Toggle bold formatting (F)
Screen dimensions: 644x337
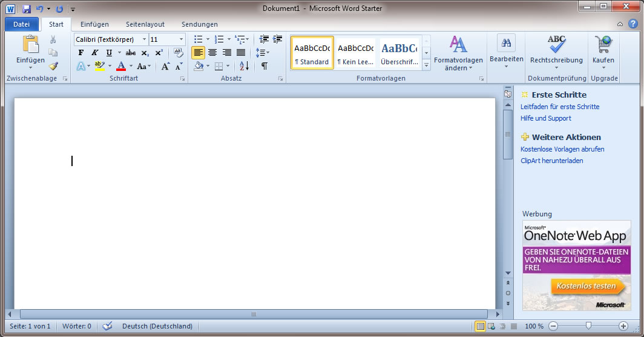[81, 53]
